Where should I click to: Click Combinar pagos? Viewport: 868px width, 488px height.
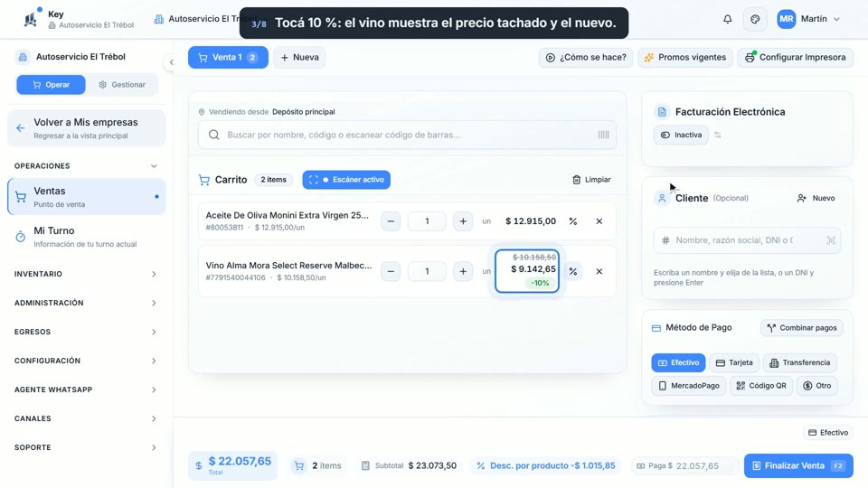(x=802, y=328)
